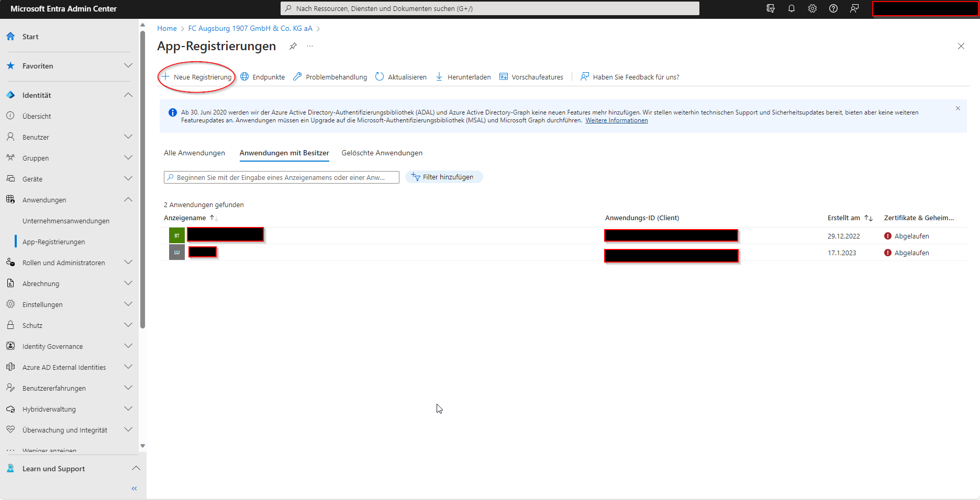This screenshot has width=980, height=500.
Task: Sort by Erstellt am column arrows
Action: (868, 218)
